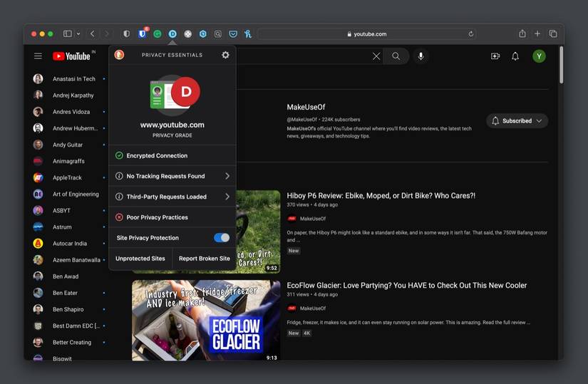This screenshot has width=588, height=384.
Task: Click Report Broken Site button
Action: (x=204, y=259)
